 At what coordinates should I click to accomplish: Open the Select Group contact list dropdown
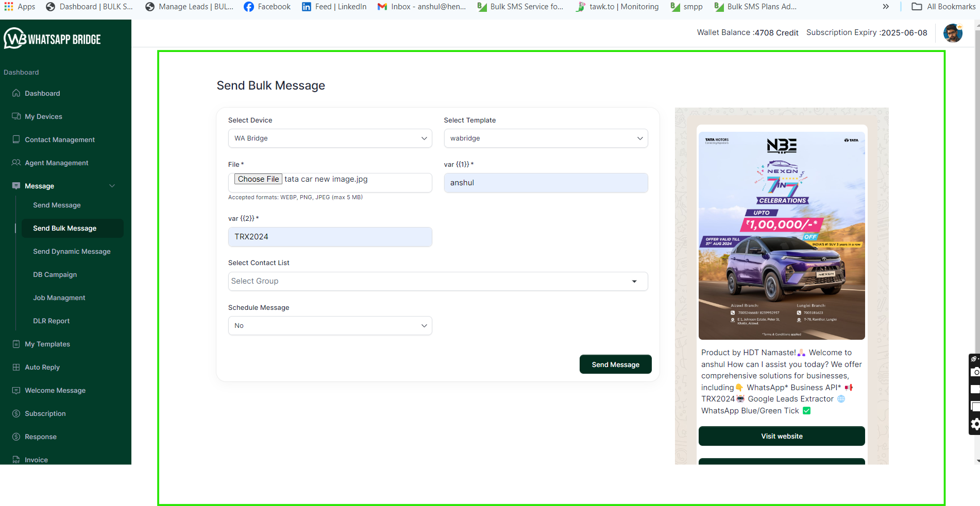[438, 281]
